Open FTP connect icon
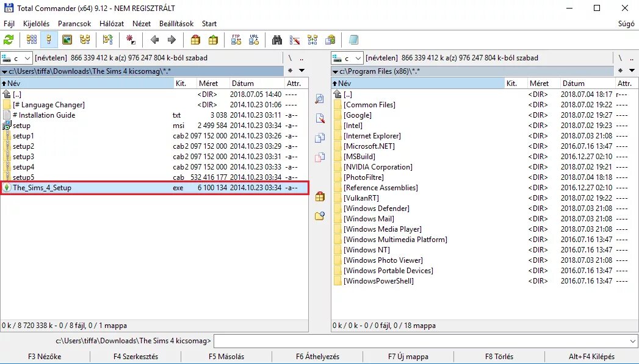This screenshot has width=639, height=364. click(x=236, y=40)
